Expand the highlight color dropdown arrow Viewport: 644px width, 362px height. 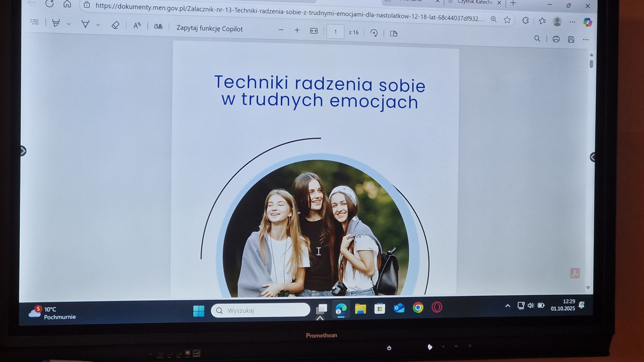pyautogui.click(x=69, y=24)
